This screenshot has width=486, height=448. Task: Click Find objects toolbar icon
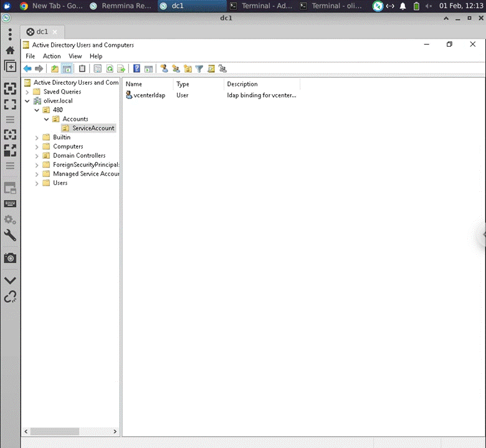(211, 69)
